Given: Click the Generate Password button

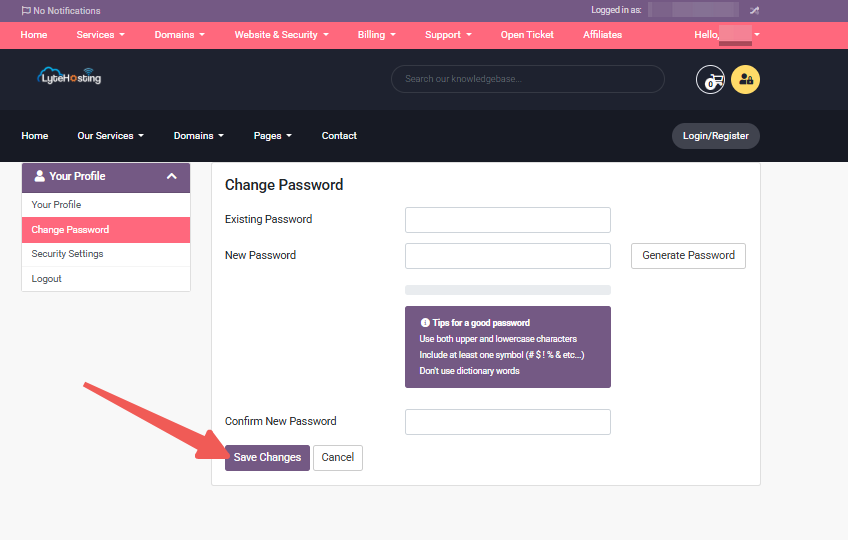Looking at the screenshot, I should click(688, 255).
